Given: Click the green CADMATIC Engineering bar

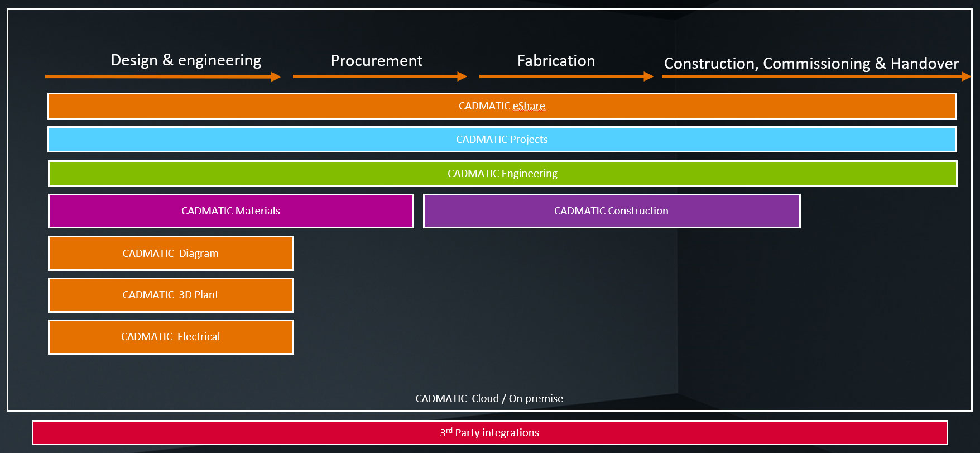Looking at the screenshot, I should coord(502,174).
